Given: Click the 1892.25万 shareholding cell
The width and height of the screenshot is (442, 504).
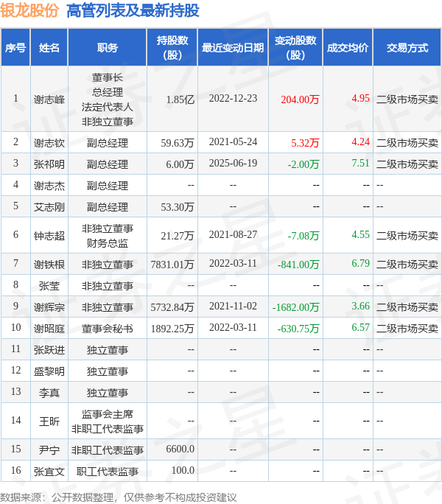Looking at the screenshot, I should (172, 329).
